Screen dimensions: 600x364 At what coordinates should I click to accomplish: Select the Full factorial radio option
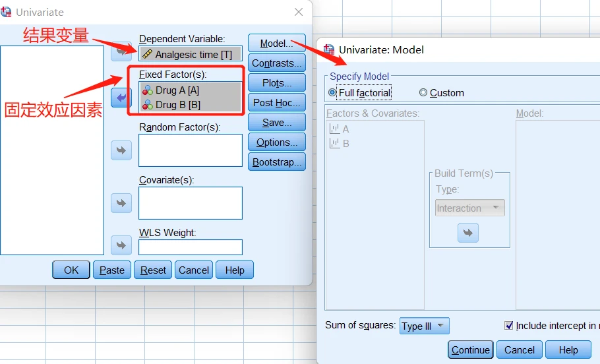[x=332, y=93]
